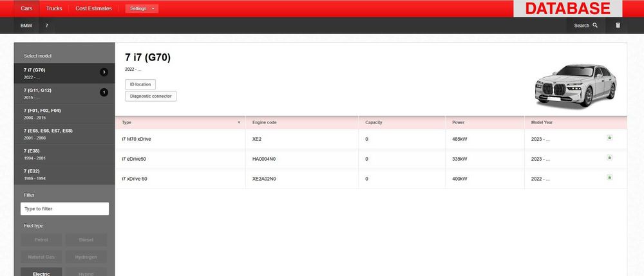Open the i7 M70 xDrive row
Screen dimensions: 644x276
[372, 139]
